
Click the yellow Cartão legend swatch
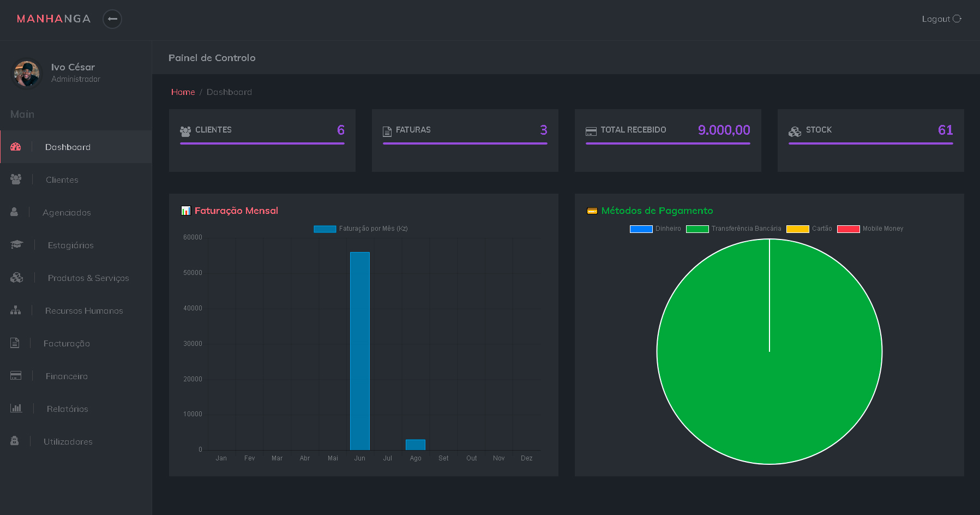coord(797,229)
